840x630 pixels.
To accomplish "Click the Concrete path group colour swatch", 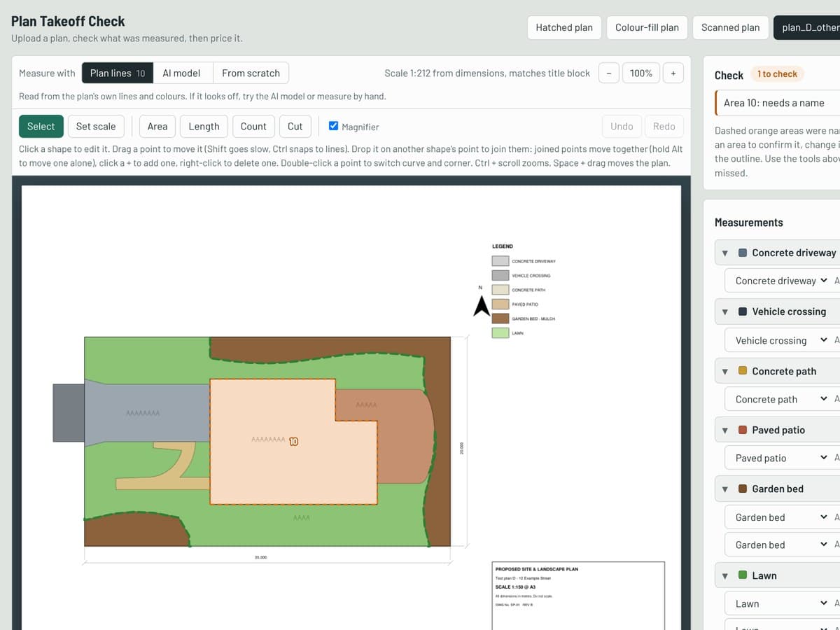I will 743,371.
